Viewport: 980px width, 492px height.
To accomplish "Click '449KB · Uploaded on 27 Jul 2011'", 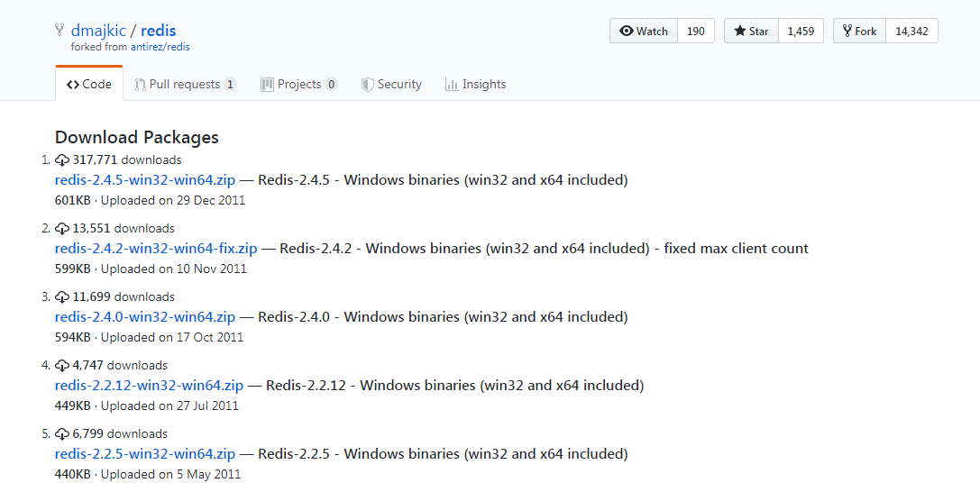I will click(x=146, y=405).
